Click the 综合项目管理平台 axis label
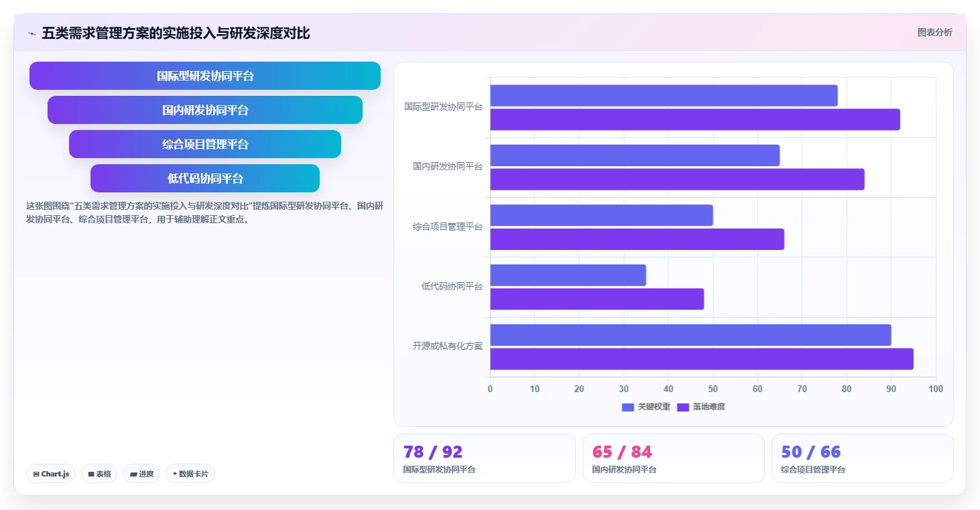Viewport: 980px width, 510px height. 448,227
